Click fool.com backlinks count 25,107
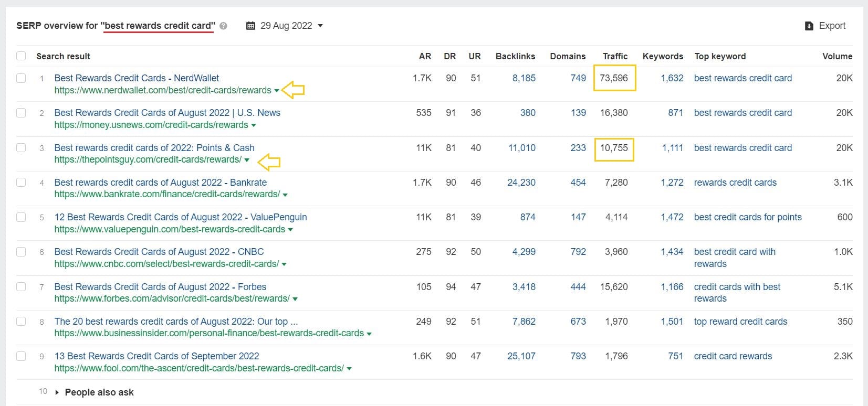The image size is (868, 406). (x=521, y=356)
